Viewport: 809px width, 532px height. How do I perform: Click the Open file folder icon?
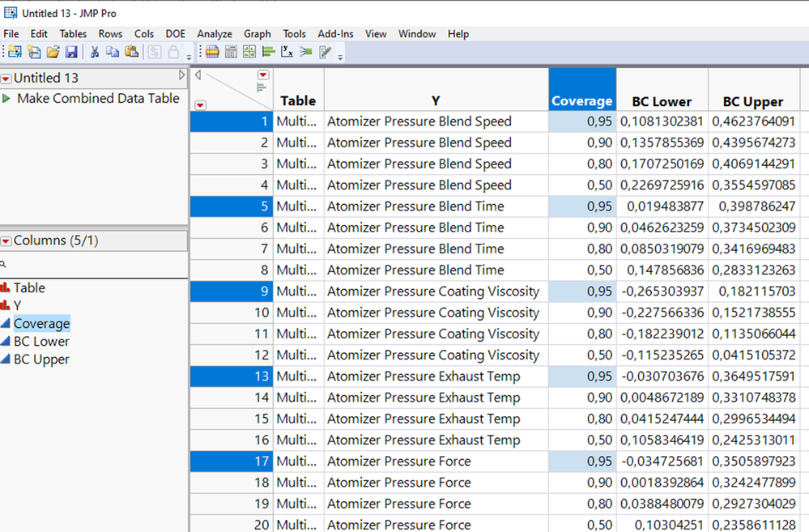click(53, 52)
